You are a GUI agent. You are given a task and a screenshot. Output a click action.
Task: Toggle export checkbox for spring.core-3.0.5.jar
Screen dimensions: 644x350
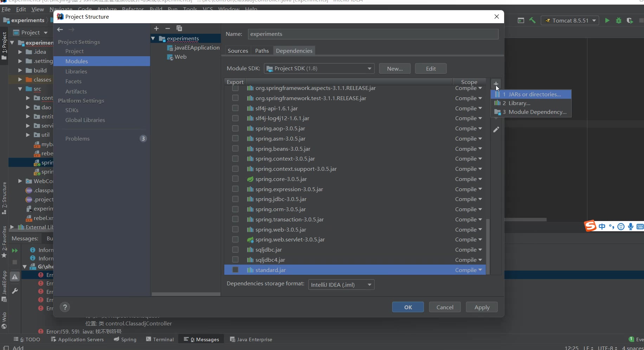click(236, 179)
